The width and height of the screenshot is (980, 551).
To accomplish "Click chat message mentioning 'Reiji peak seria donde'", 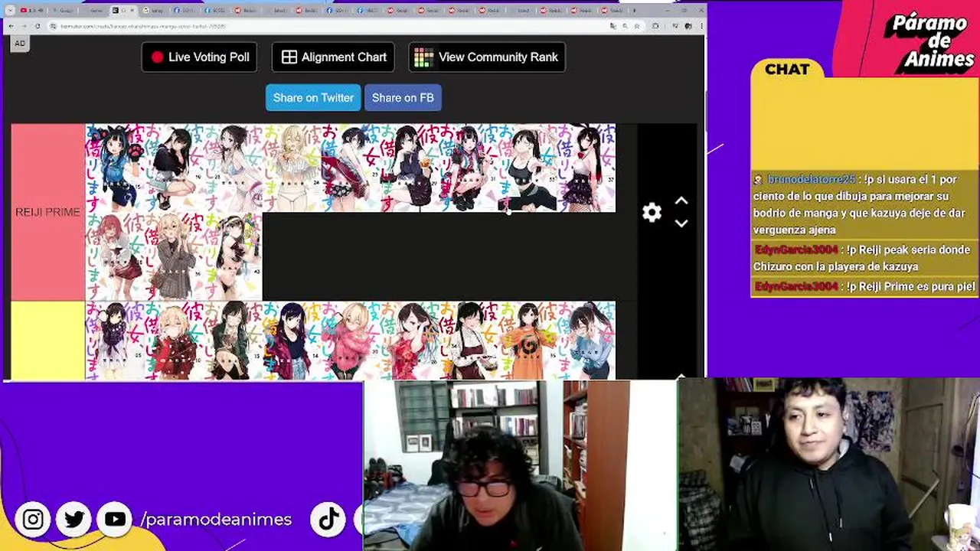I will 864,258.
